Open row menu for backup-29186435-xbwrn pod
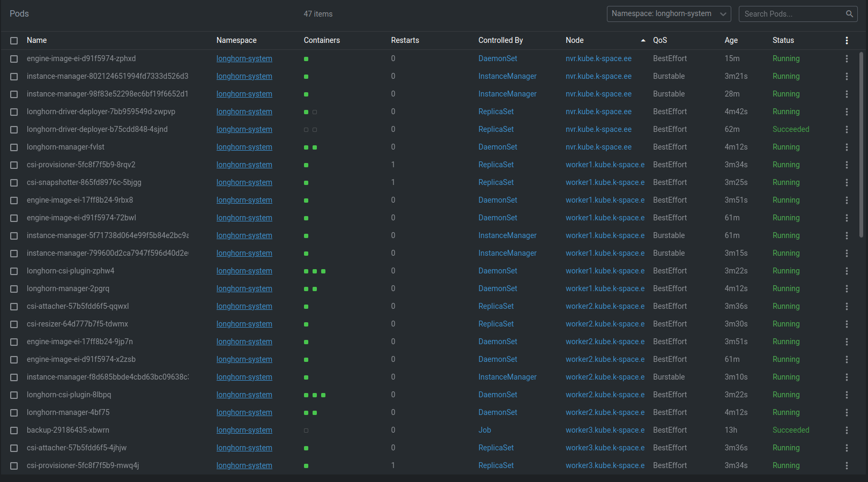868x482 pixels. click(x=847, y=431)
